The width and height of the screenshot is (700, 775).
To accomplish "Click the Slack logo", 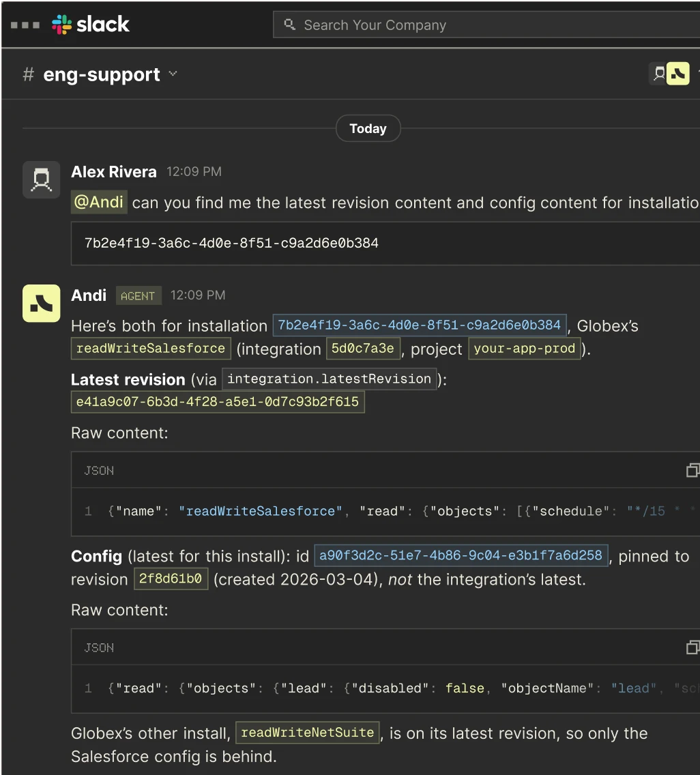I will click(x=91, y=25).
